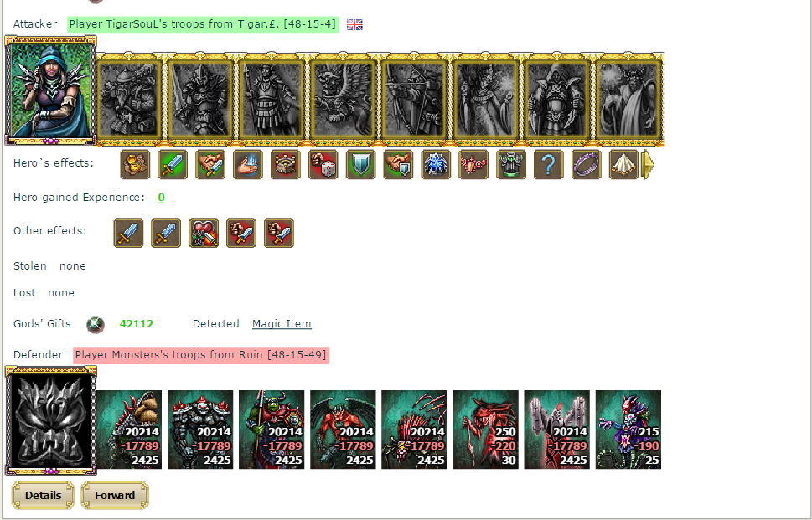
Task: Click the teal shield hero effect icon
Action: (x=361, y=164)
